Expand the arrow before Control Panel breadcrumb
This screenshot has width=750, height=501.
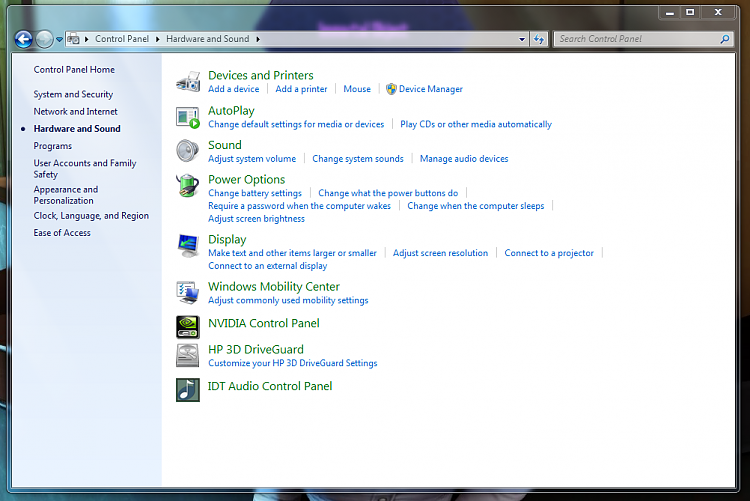coord(87,39)
